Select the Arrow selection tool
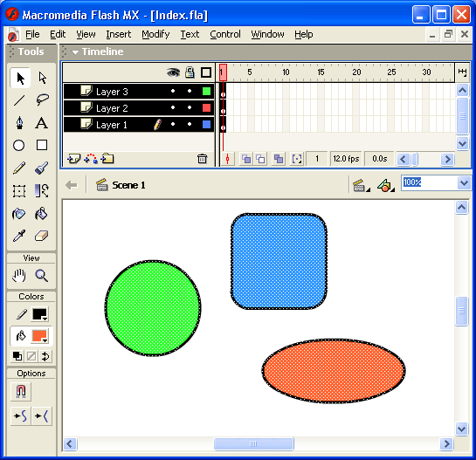This screenshot has width=476, height=460. coord(20,79)
